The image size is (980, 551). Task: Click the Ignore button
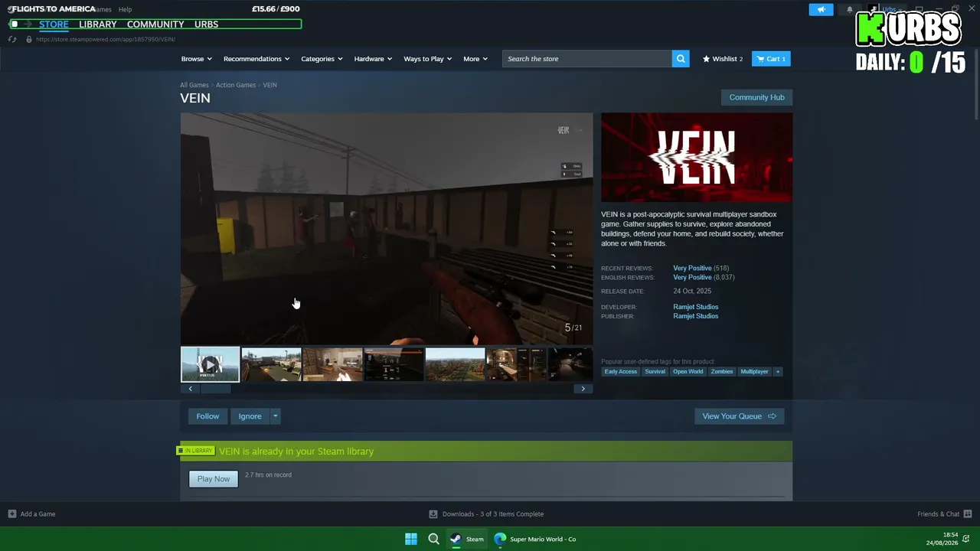click(250, 416)
